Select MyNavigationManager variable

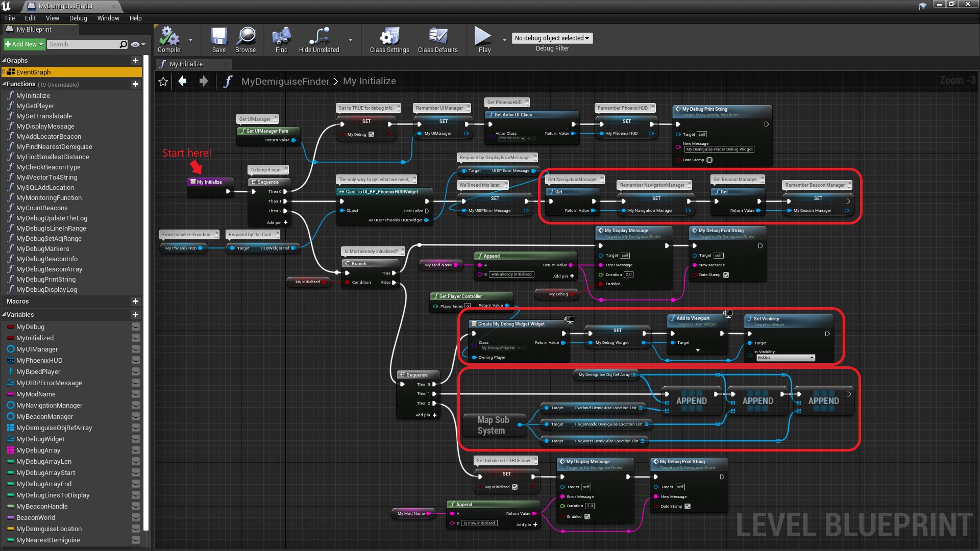49,406
